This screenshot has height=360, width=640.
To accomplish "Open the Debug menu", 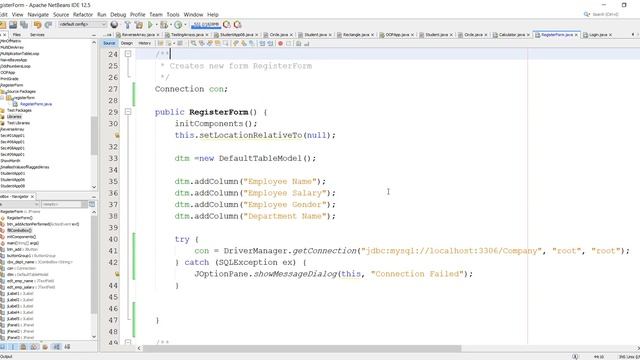I will pyautogui.click(x=118, y=14).
